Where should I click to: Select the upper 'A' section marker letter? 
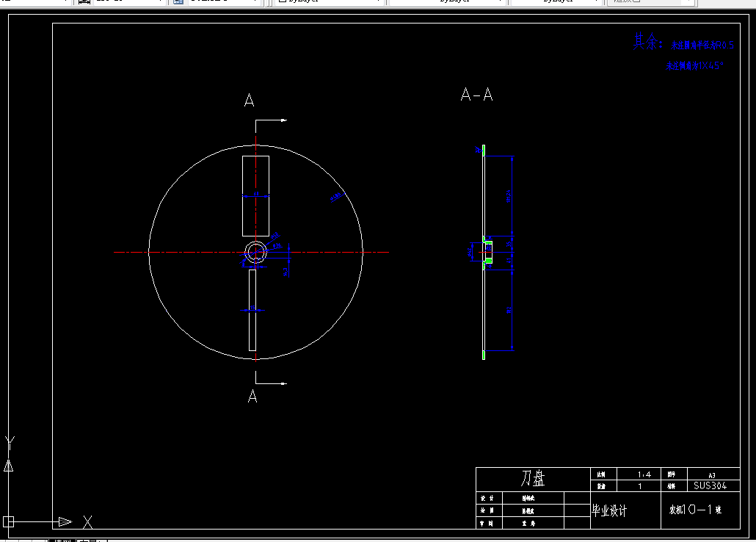pos(249,100)
